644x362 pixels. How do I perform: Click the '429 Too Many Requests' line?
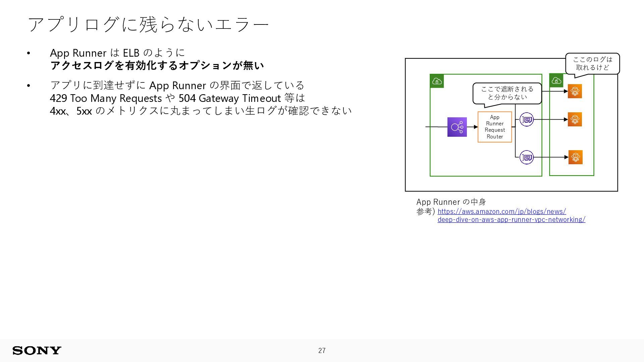point(178,98)
